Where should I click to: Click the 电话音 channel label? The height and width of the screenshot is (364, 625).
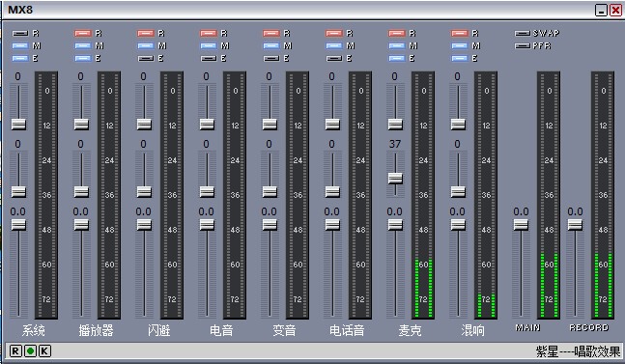click(x=347, y=330)
